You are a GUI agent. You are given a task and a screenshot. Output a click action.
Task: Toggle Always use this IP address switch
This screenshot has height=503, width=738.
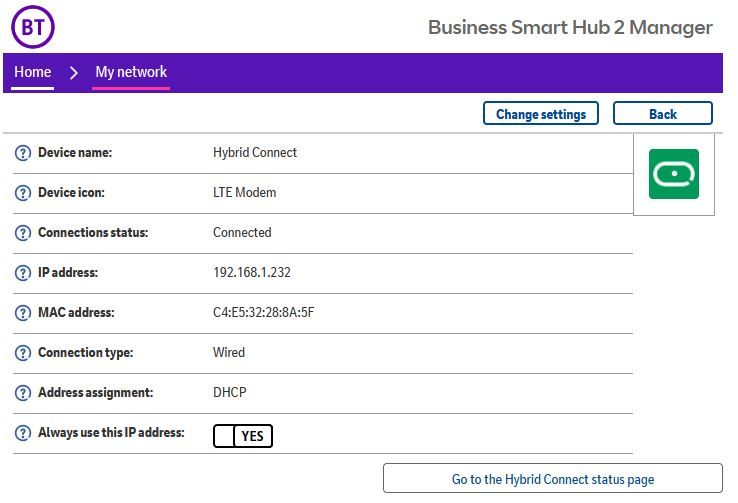(243, 436)
